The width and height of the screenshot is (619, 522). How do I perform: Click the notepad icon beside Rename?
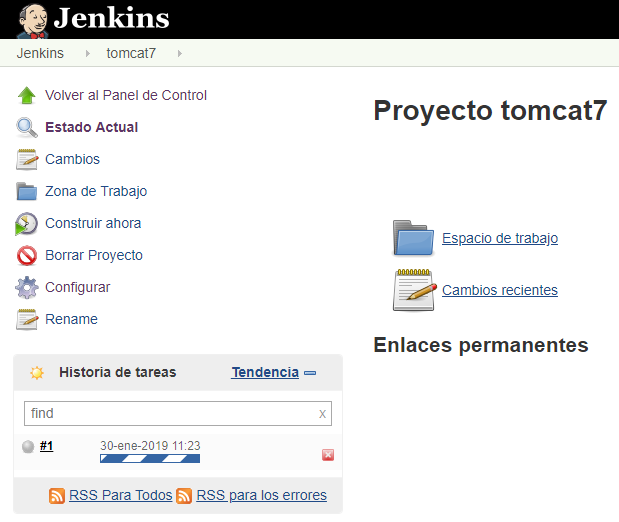tap(27, 319)
